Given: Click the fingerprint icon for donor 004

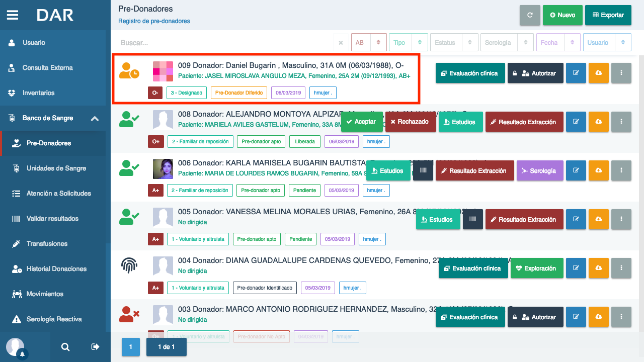Looking at the screenshot, I should point(129,265).
